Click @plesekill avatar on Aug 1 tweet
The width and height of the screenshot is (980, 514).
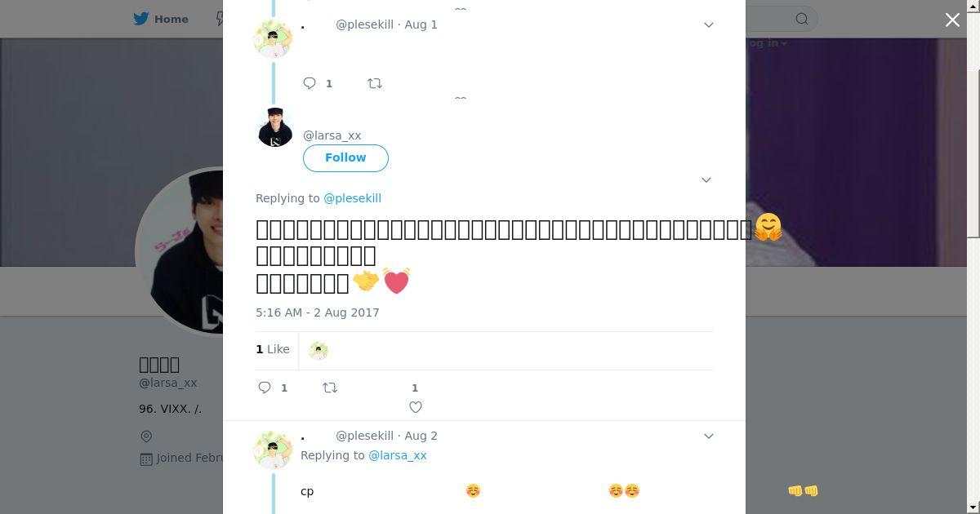tap(273, 39)
